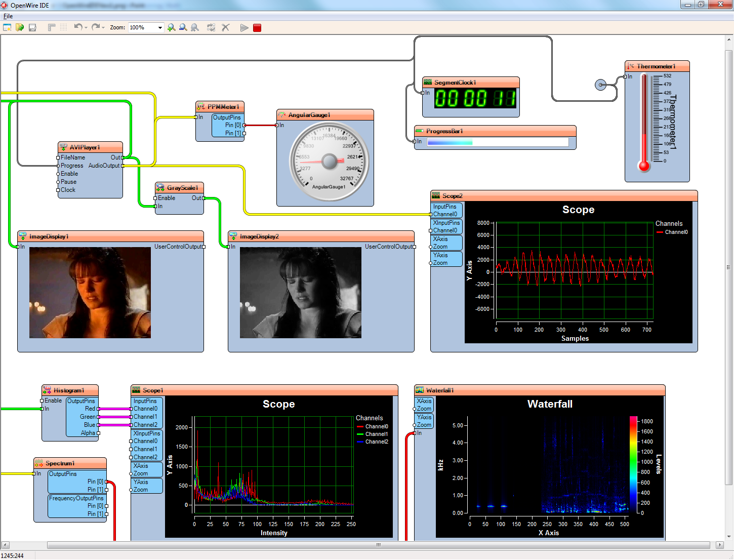Click the horizontal scrollbar thumb
This screenshot has width=734, height=560.
379,545
